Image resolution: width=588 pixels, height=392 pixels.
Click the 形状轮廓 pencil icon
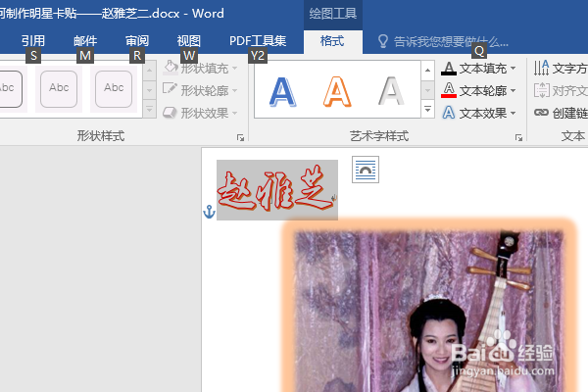pyautogui.click(x=170, y=89)
